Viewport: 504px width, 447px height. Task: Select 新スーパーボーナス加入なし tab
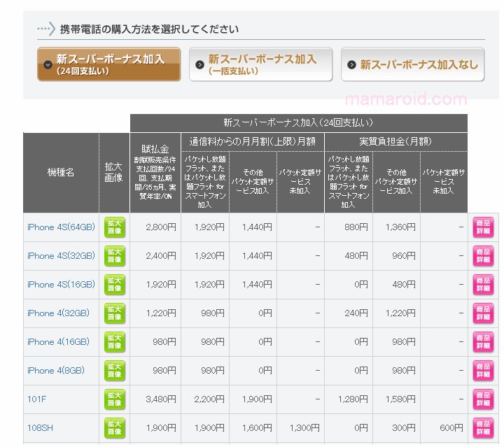click(x=412, y=64)
